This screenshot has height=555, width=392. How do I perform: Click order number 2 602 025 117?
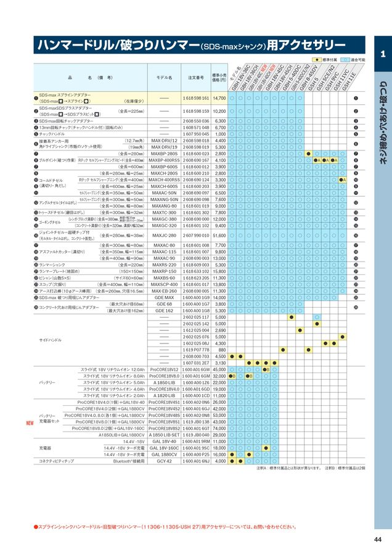tap(196, 318)
